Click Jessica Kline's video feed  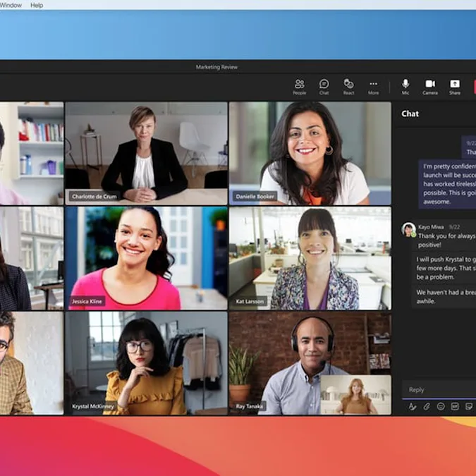[x=146, y=257]
